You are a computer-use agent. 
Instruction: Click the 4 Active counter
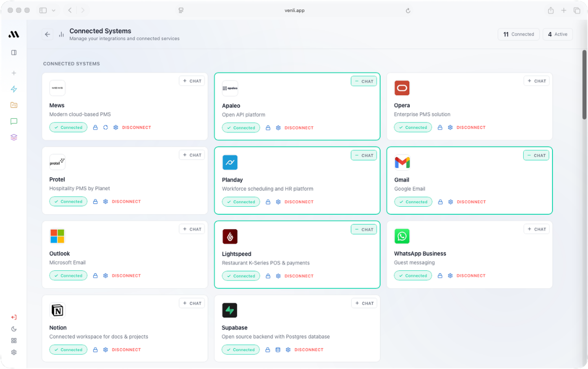coord(558,34)
